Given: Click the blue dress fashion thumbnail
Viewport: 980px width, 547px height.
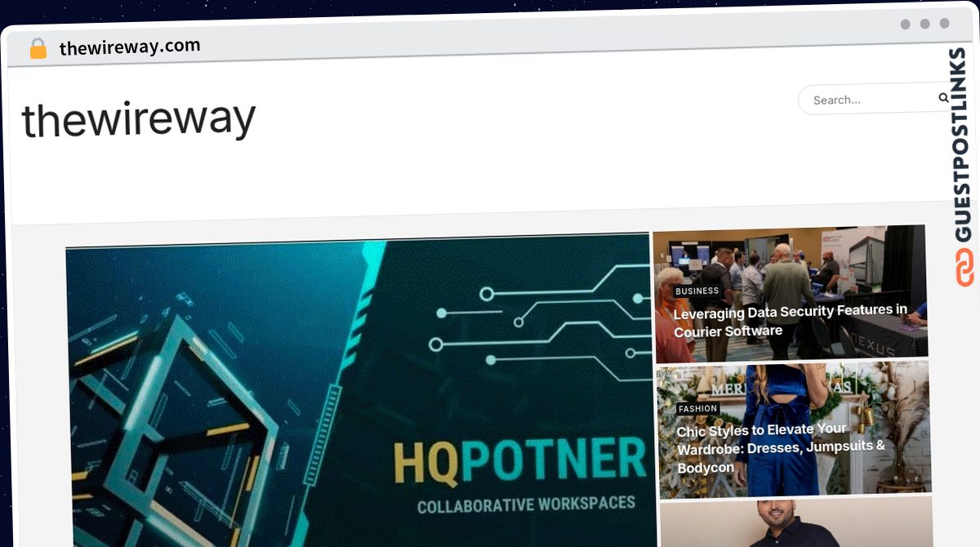Looking at the screenshot, I should (794, 429).
